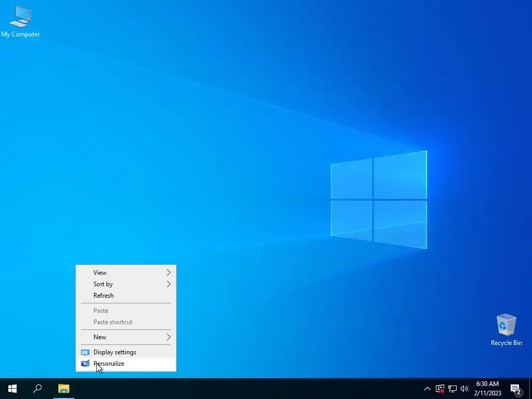532x399 pixels.
Task: Select the My Computer desktop icon
Action: (20, 22)
